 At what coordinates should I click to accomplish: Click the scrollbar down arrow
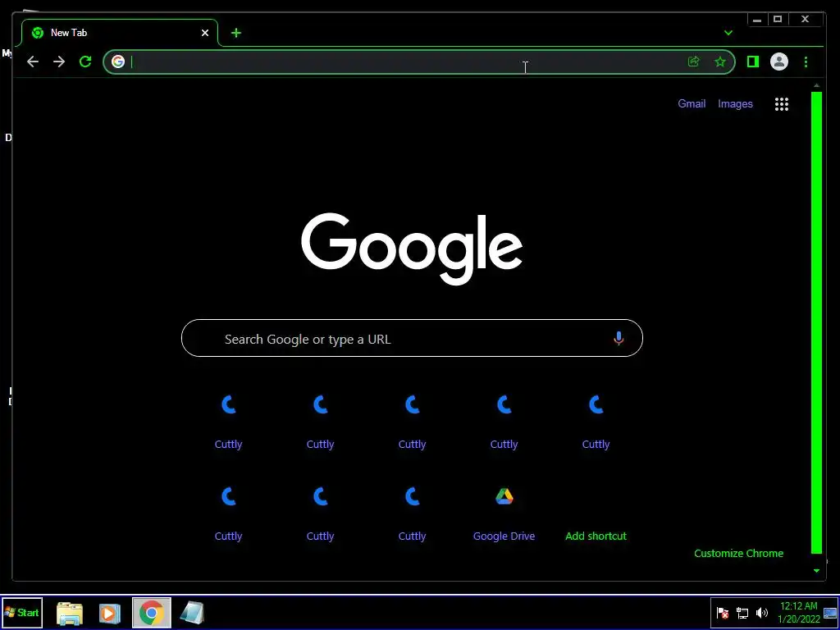pyautogui.click(x=816, y=571)
